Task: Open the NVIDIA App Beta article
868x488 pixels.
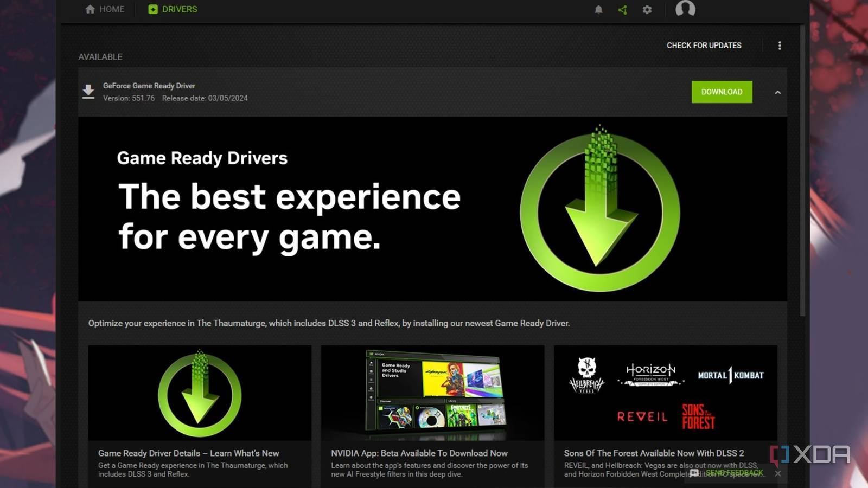Action: point(419,453)
